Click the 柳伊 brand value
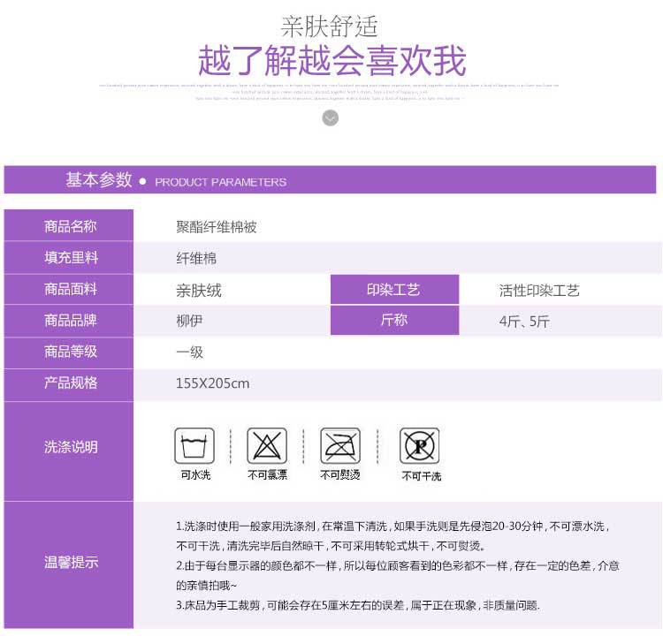This screenshot has width=663, height=644. (189, 322)
